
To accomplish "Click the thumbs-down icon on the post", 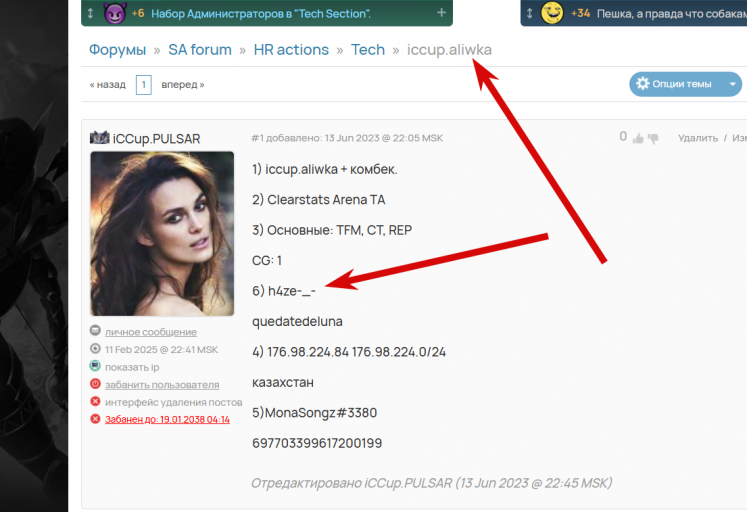I will 653,139.
